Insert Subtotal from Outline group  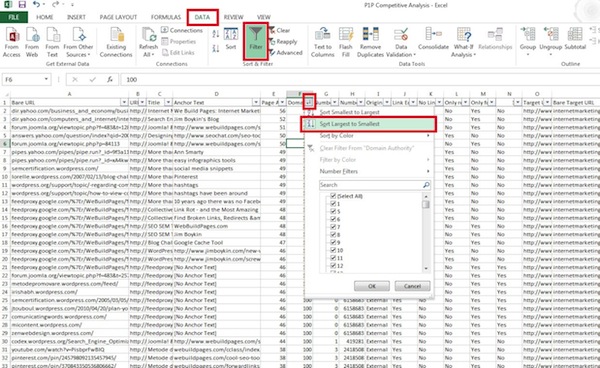575,39
